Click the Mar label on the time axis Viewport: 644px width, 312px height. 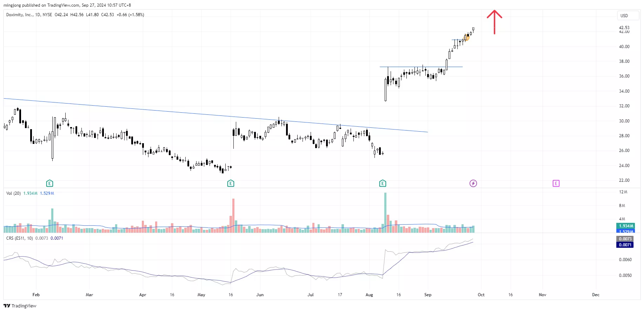click(x=89, y=295)
